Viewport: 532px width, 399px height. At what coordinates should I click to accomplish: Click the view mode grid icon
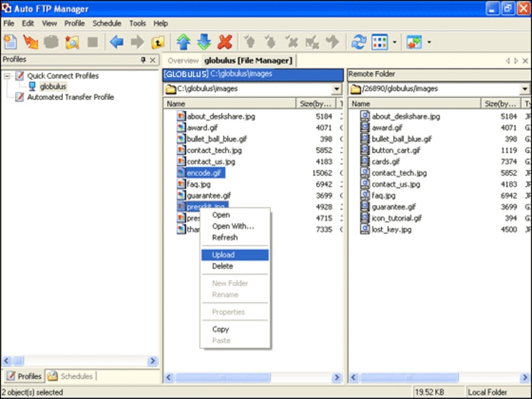click(379, 43)
